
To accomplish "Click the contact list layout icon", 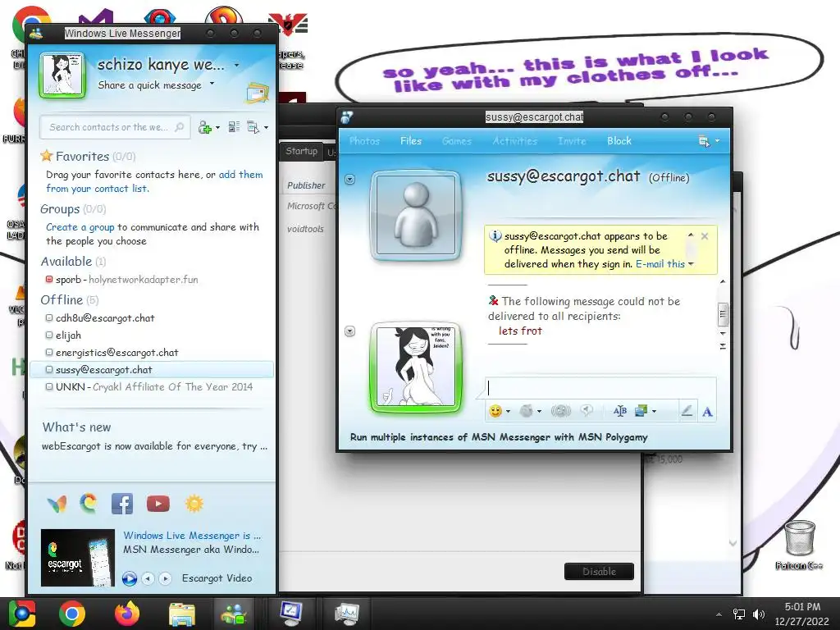I will (x=234, y=127).
